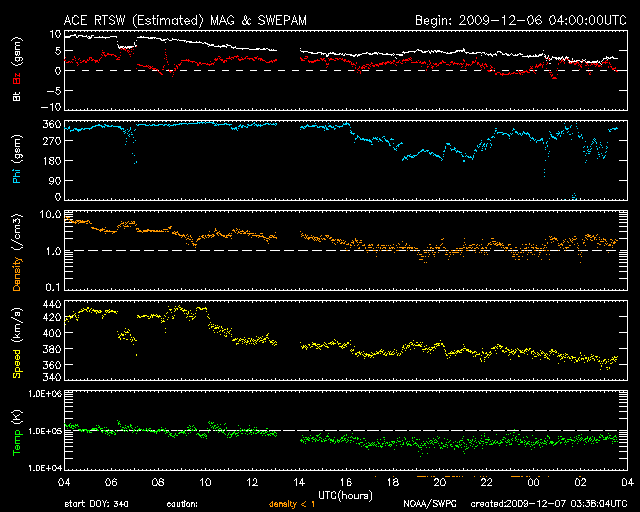Click the 1.0E+06 tick on the Temp axis

tap(45, 394)
